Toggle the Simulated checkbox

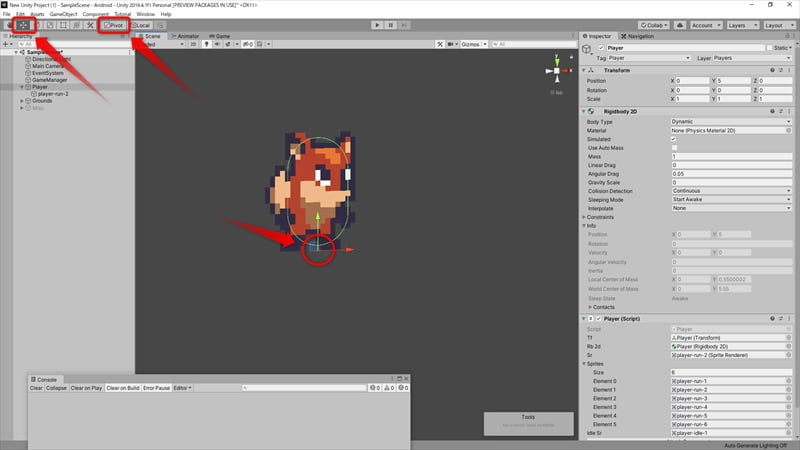[674, 139]
